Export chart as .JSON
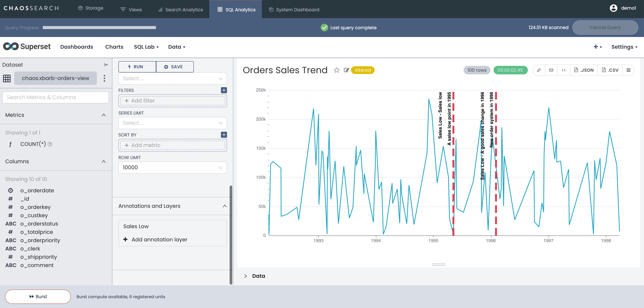The image size is (644, 308). (584, 70)
